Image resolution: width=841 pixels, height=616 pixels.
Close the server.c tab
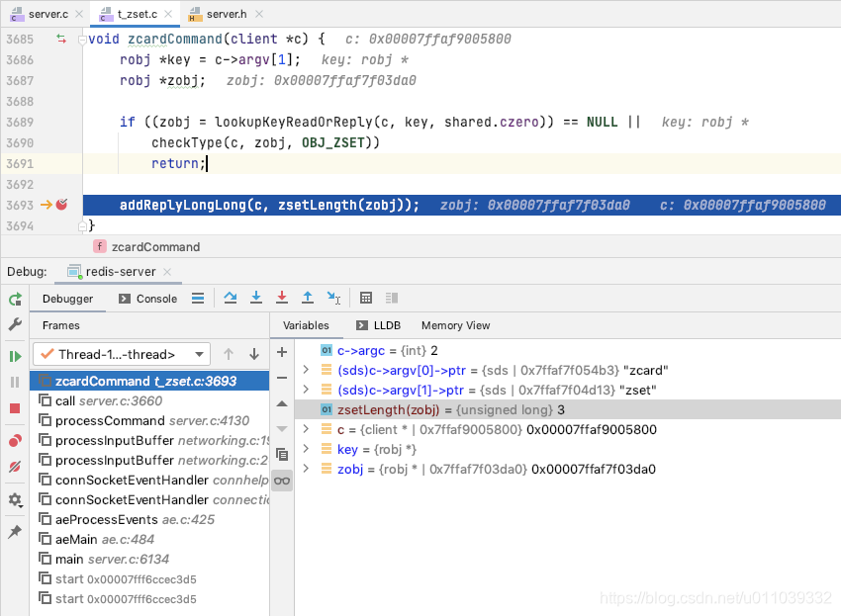coord(79,14)
